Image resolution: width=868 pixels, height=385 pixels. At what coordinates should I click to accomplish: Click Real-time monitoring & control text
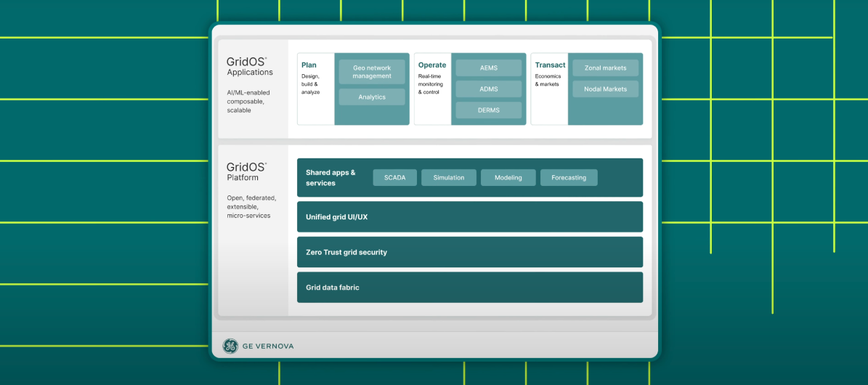431,84
